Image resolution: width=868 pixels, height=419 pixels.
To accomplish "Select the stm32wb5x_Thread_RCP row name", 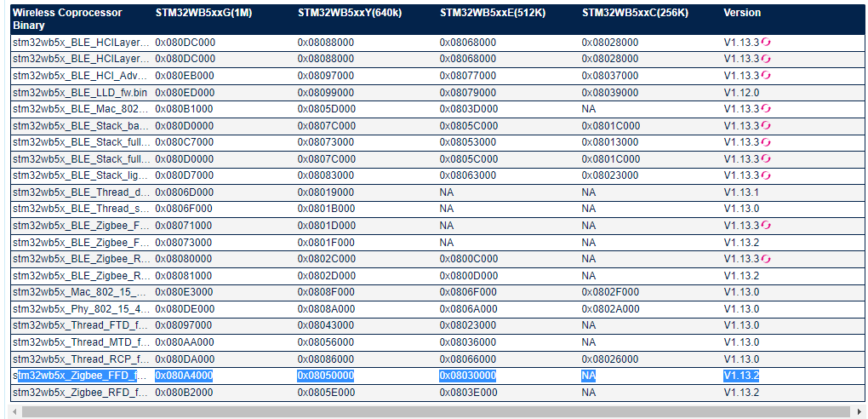I will 81,359.
